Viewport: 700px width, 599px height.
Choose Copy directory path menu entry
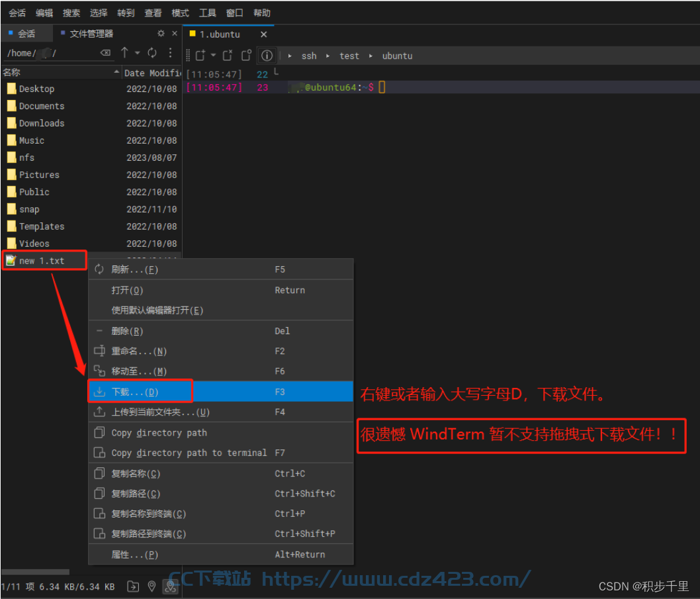pyautogui.click(x=221, y=433)
